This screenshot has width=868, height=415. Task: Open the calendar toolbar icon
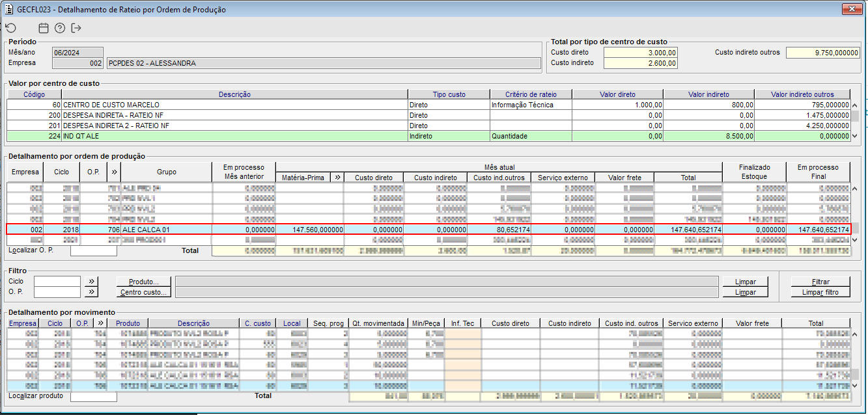click(x=44, y=28)
